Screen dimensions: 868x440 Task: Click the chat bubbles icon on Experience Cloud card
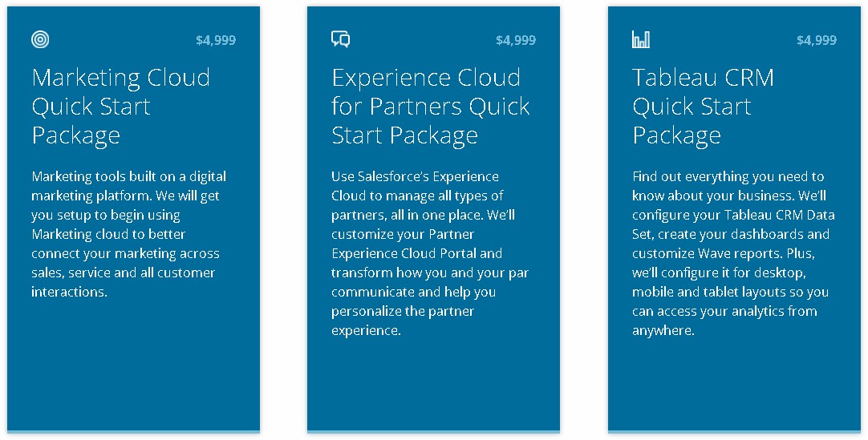[x=340, y=39]
